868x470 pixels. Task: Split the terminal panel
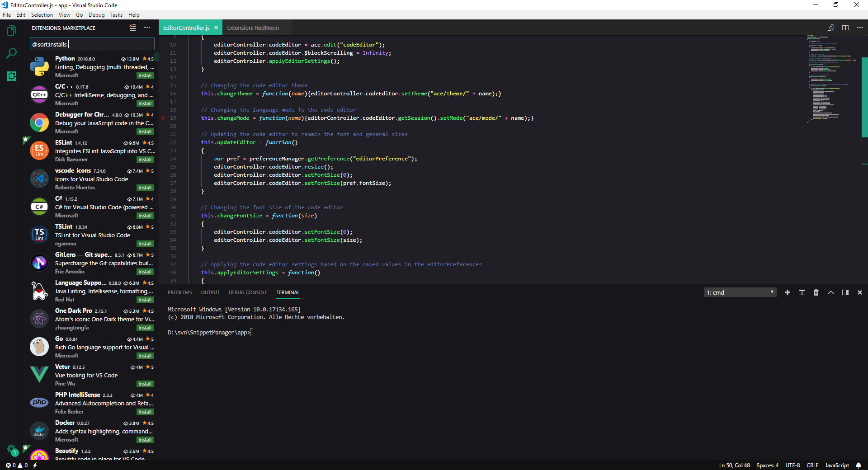tap(802, 292)
